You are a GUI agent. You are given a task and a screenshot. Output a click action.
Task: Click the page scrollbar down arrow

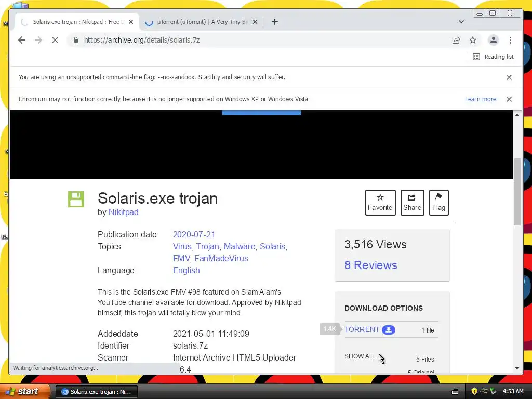517,368
